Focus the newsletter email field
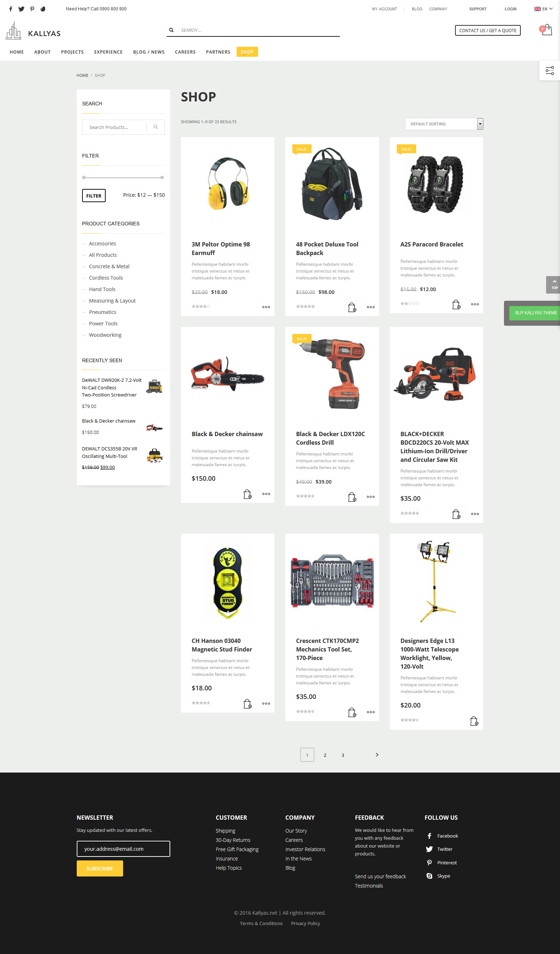Screen dimensions: 560x954 coord(123,849)
